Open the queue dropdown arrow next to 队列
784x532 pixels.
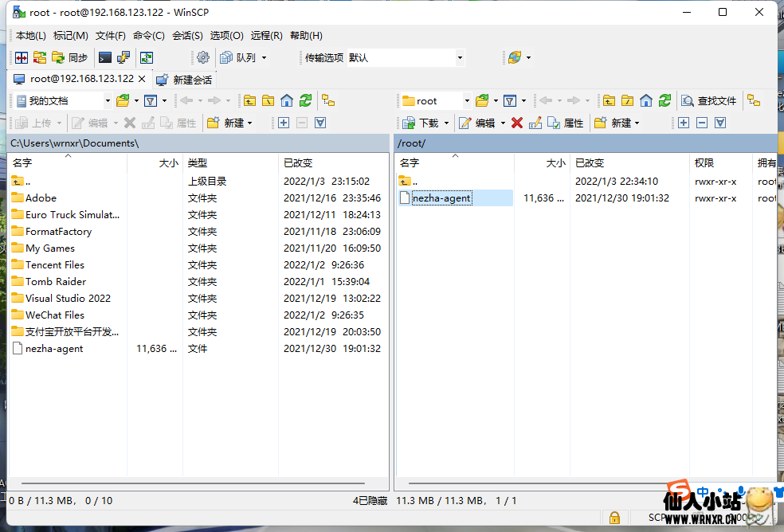264,58
